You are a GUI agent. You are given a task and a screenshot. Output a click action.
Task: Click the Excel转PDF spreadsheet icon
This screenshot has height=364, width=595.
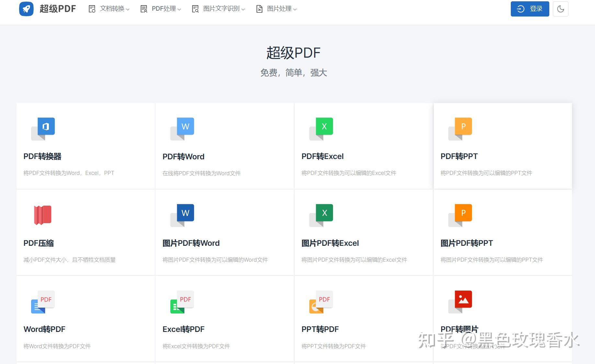click(x=182, y=302)
